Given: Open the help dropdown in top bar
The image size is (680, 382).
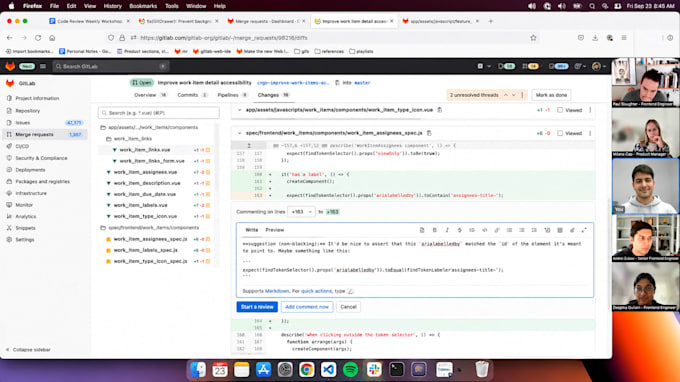Looking at the screenshot, I should click(x=580, y=66).
